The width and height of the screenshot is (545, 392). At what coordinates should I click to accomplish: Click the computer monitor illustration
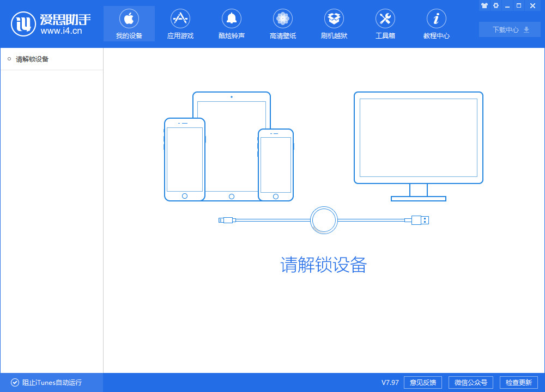tap(418, 138)
